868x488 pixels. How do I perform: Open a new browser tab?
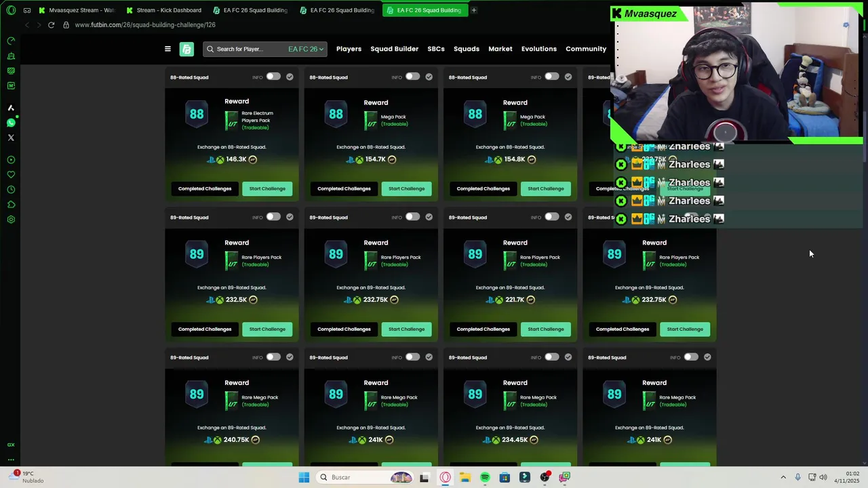click(x=474, y=10)
